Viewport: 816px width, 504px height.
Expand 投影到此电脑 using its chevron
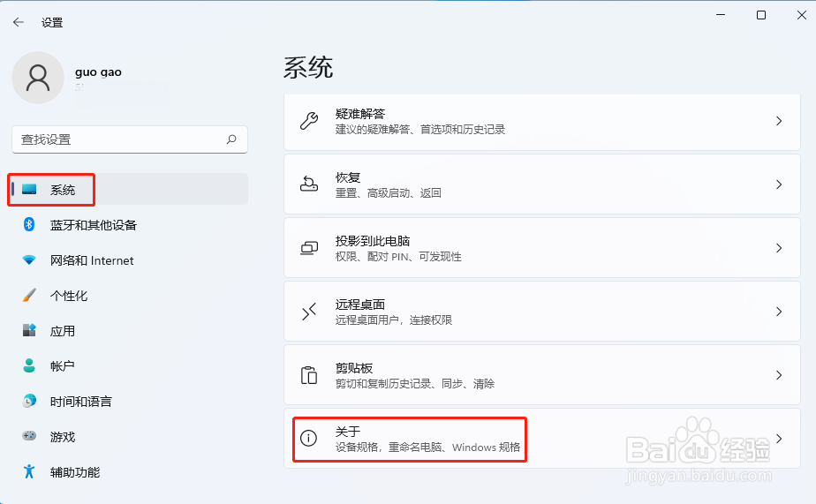tap(779, 248)
